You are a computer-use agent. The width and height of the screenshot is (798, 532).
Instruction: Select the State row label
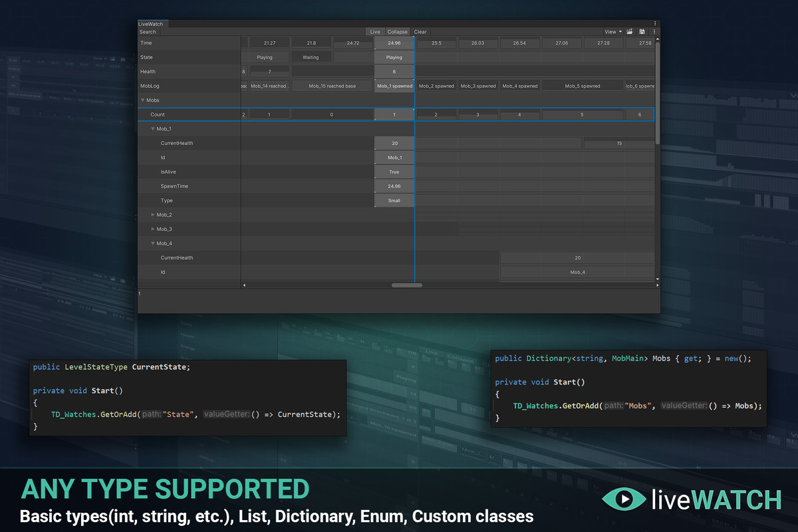146,57
